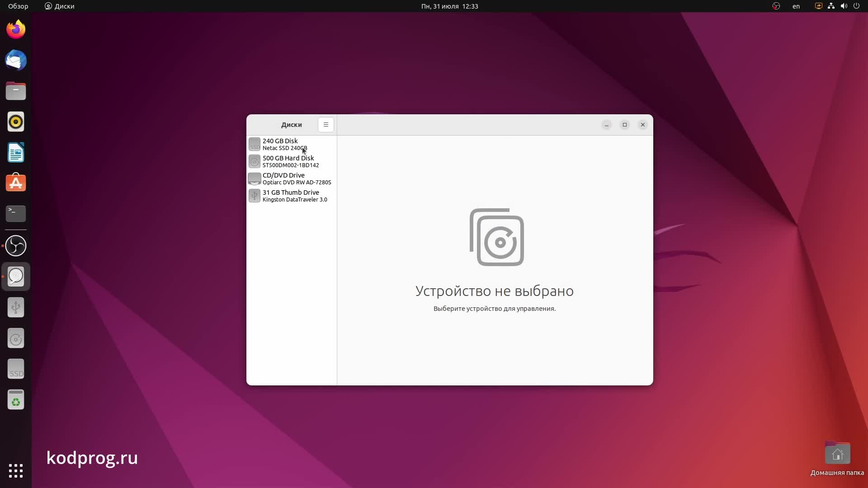
Task: Open a Terminal from the dock
Action: pyautogui.click(x=16, y=213)
